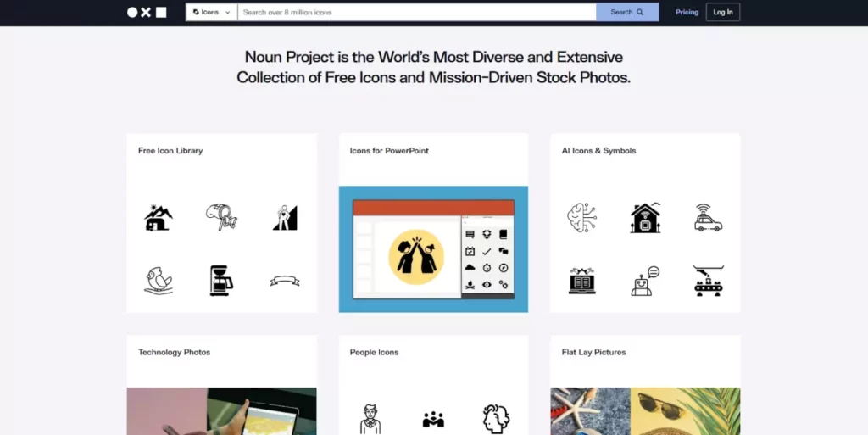Open the AI Icons & Symbols heading

click(598, 151)
